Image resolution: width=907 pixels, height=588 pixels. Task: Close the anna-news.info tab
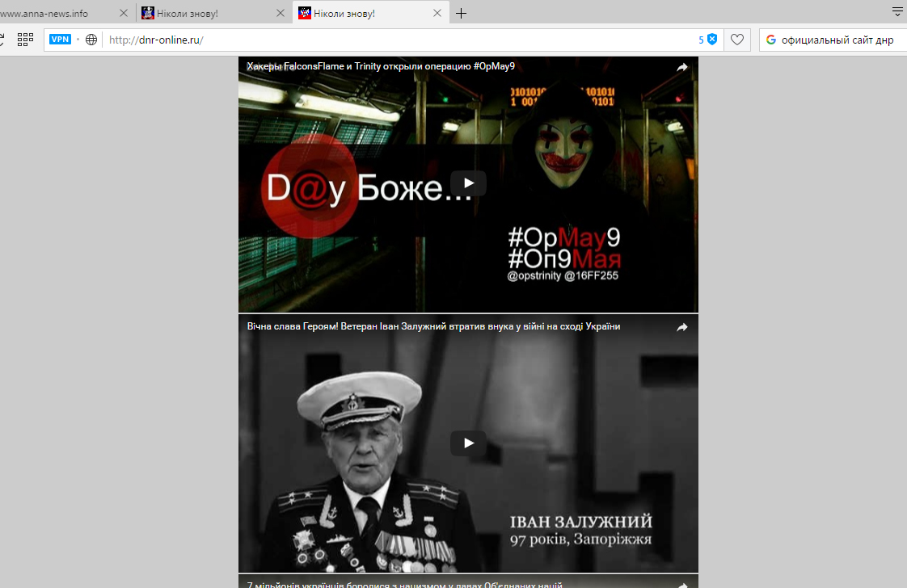coord(124,14)
